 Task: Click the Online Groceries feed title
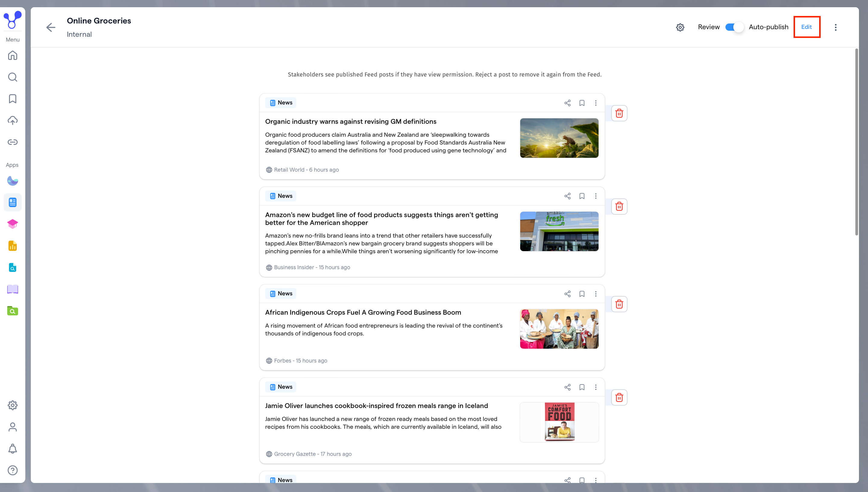coord(99,20)
